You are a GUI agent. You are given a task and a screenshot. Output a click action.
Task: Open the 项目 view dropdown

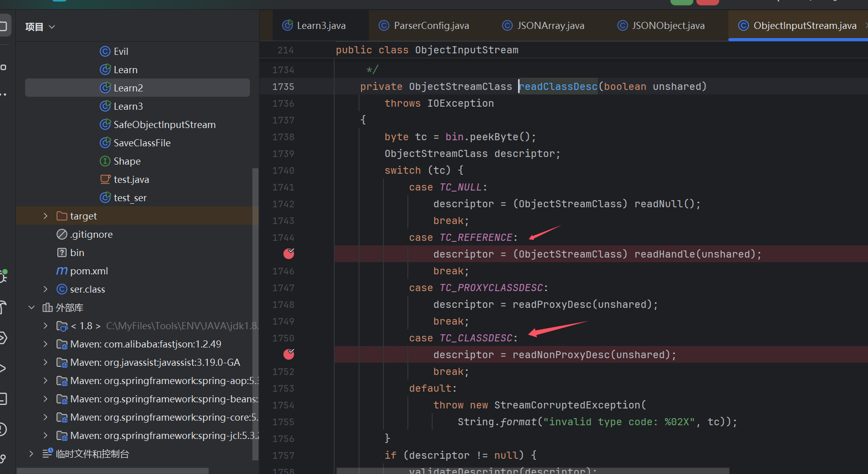[40, 27]
